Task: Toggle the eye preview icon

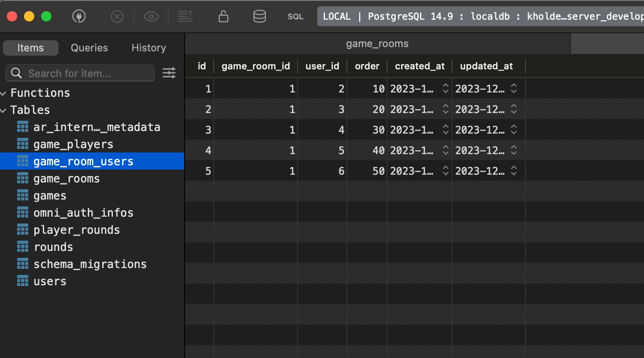Action: 151,17
